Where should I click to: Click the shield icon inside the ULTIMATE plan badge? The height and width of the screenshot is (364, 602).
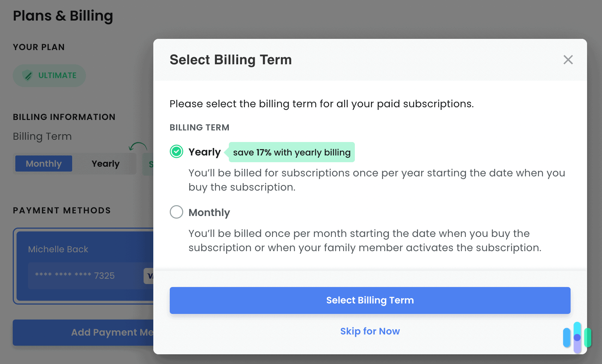click(28, 75)
